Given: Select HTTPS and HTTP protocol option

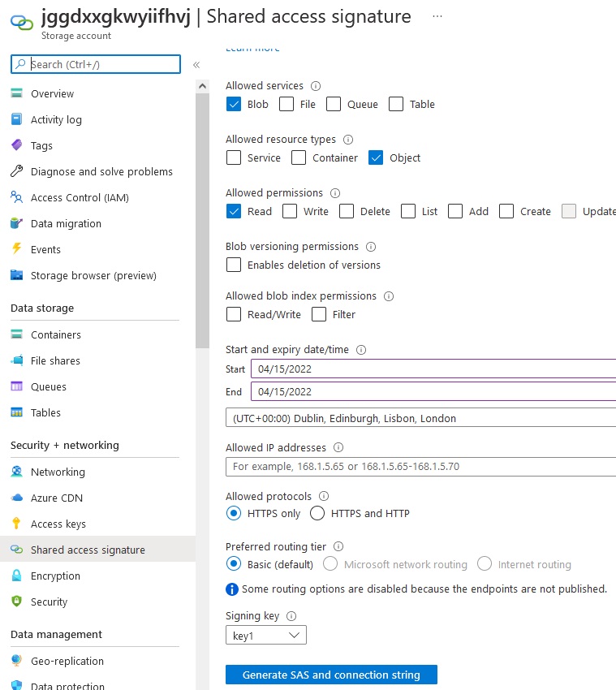Looking at the screenshot, I should [x=317, y=513].
